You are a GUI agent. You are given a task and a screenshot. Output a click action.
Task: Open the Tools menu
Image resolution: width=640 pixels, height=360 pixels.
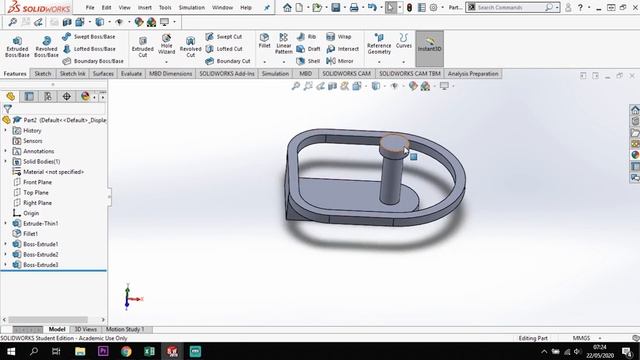pyautogui.click(x=165, y=7)
